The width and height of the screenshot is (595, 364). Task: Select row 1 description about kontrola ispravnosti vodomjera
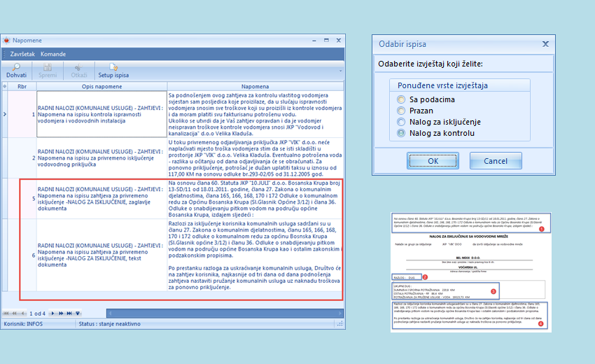pos(101,114)
